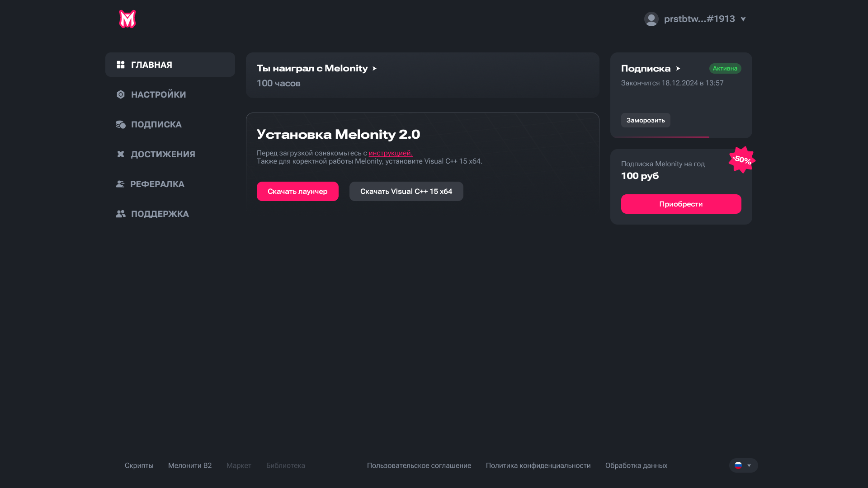Open 'Политика конфиденциальности' footer link

(538, 465)
